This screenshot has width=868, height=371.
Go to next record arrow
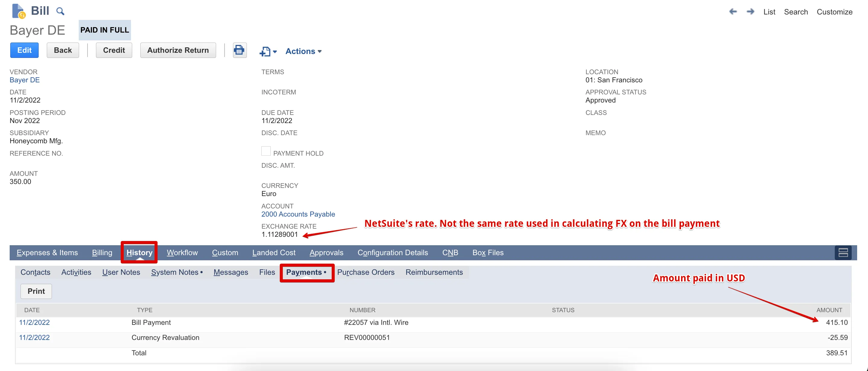click(750, 12)
